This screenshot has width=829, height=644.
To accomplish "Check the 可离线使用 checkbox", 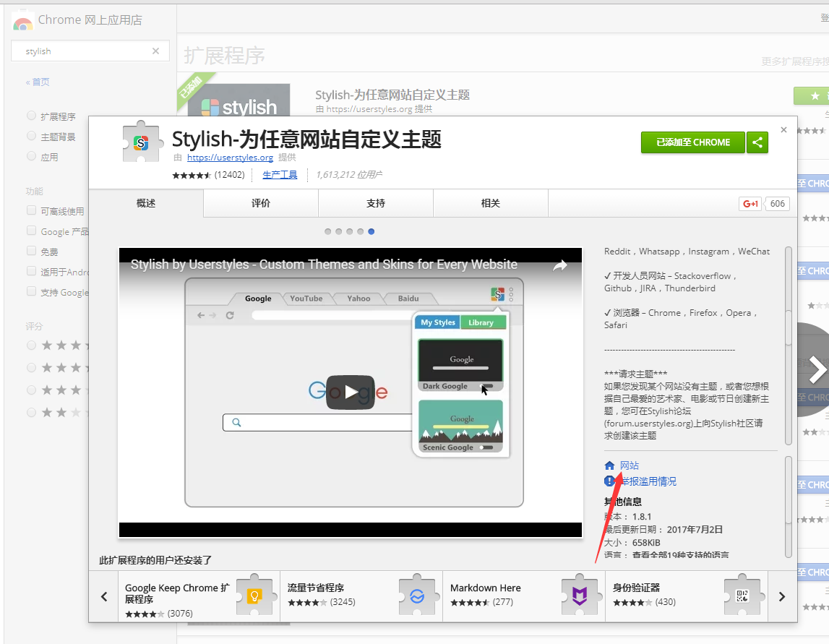I will pos(31,210).
